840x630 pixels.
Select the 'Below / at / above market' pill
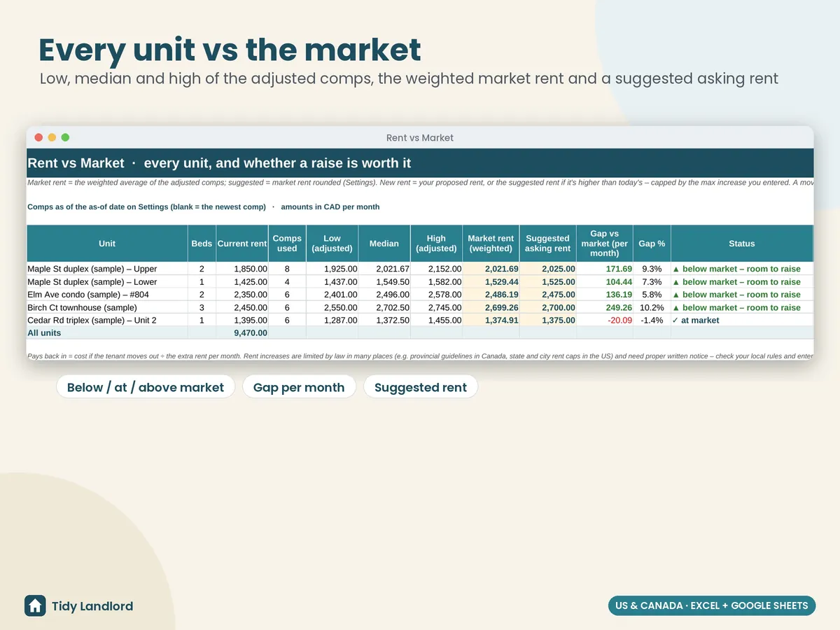[x=146, y=387]
